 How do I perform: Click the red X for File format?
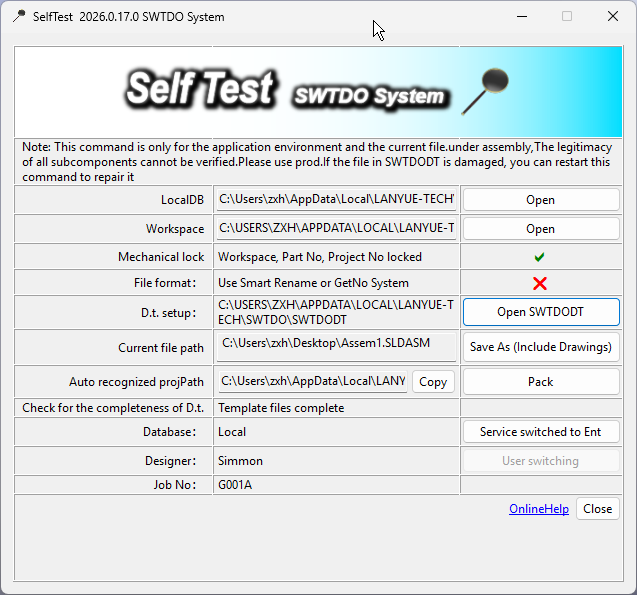[540, 283]
